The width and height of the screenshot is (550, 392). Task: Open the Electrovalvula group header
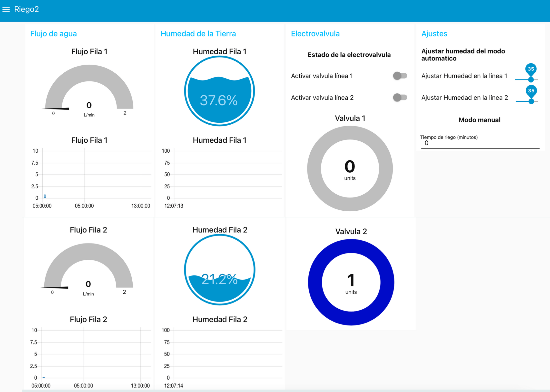pos(315,34)
